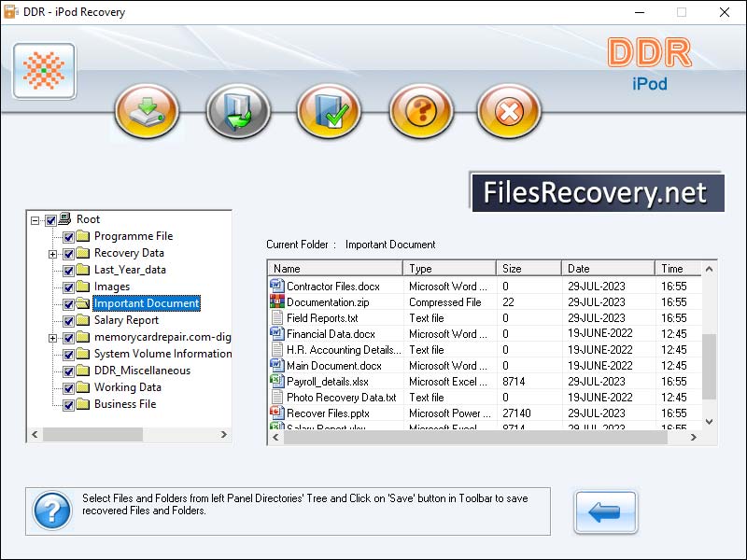Open Help using the question mark toolbar icon
The height and width of the screenshot is (560, 747).
point(420,111)
